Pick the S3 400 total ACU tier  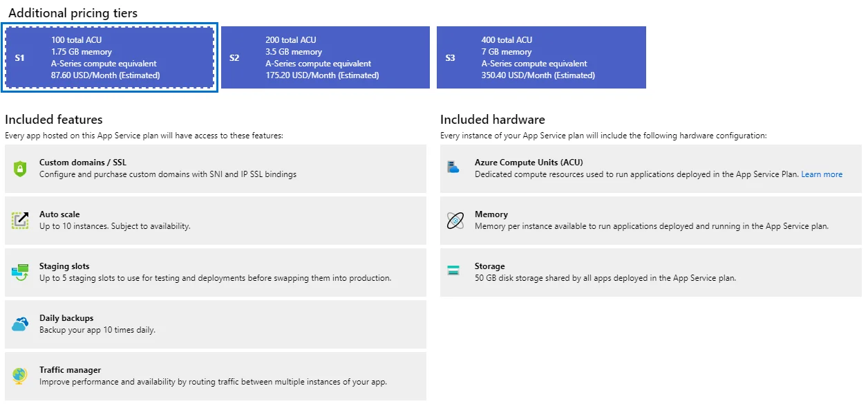[541, 57]
